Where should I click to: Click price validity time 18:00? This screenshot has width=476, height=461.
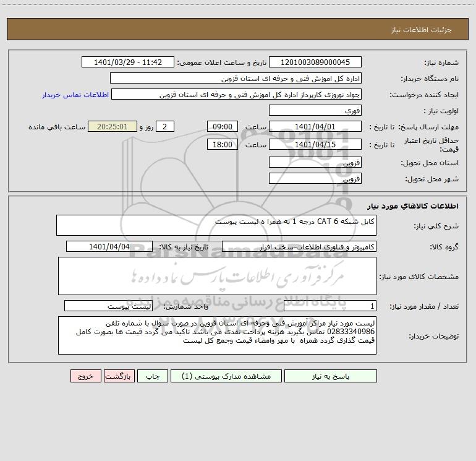tap(222, 144)
